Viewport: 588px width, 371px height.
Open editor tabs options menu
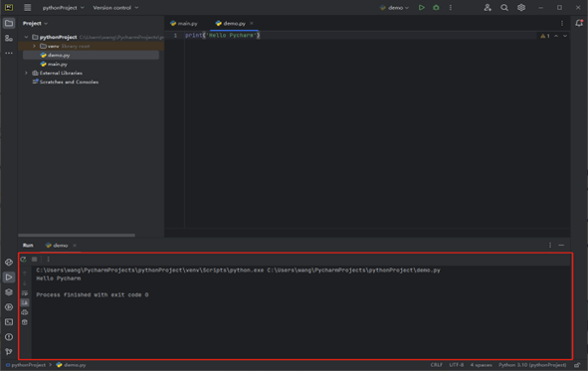tap(562, 23)
